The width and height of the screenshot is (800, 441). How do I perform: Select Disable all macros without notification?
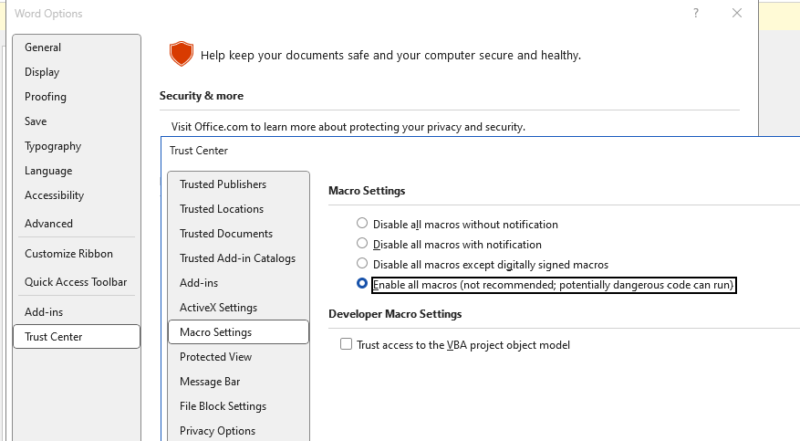(x=362, y=224)
